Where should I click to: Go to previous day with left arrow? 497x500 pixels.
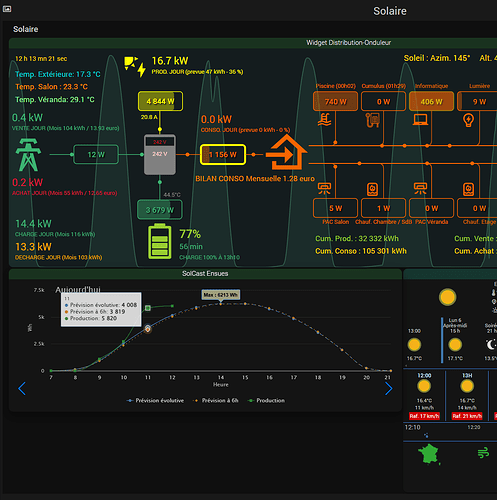pyautogui.click(x=22, y=389)
